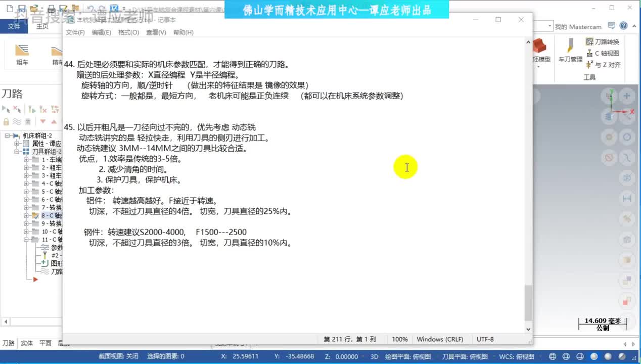The image size is (641, 364).
Task: Click the Z coordinate value 0.00000
Action: click(x=347, y=356)
